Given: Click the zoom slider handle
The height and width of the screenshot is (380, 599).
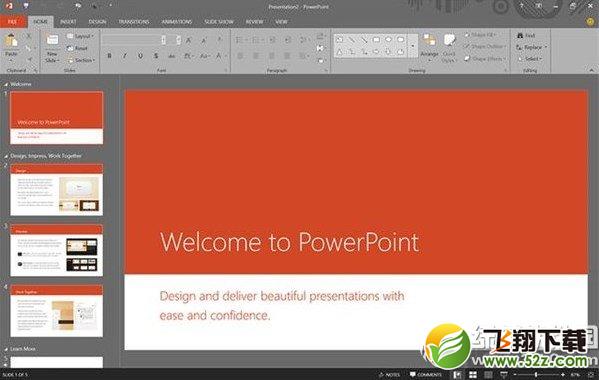Looking at the screenshot, I should click(x=536, y=375).
